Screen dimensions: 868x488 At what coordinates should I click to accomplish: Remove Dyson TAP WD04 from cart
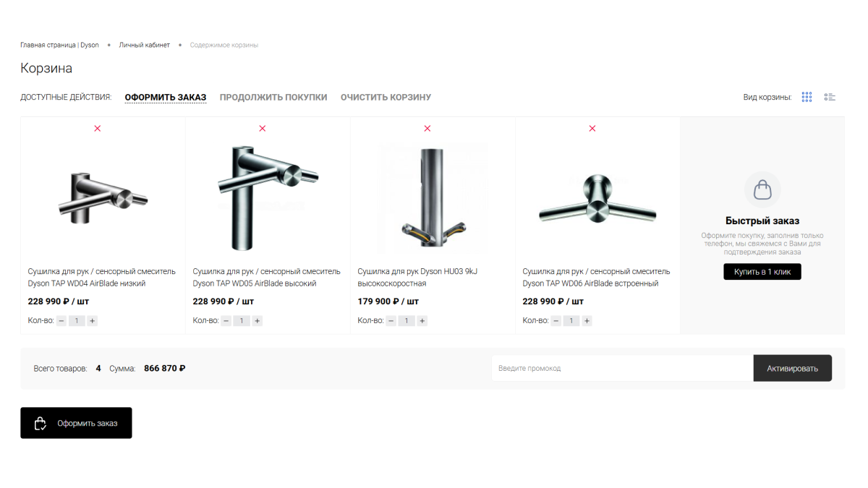[x=98, y=129]
